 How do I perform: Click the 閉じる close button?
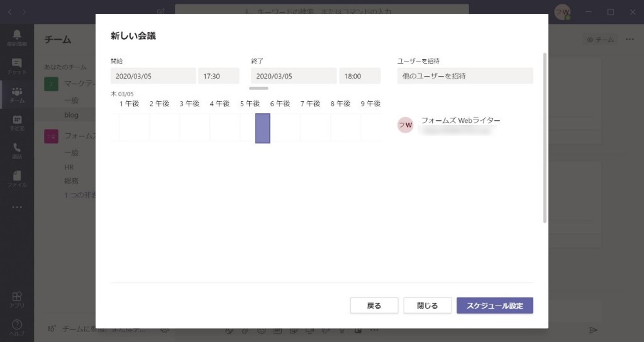[x=427, y=305]
